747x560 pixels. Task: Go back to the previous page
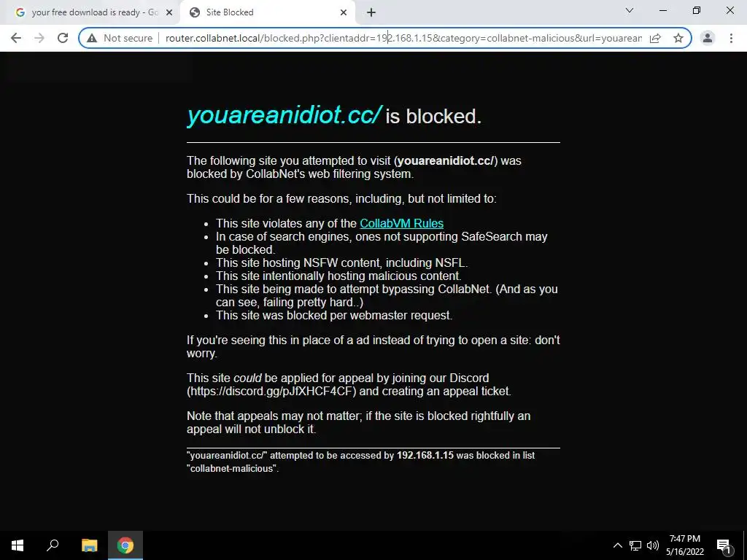click(x=16, y=38)
